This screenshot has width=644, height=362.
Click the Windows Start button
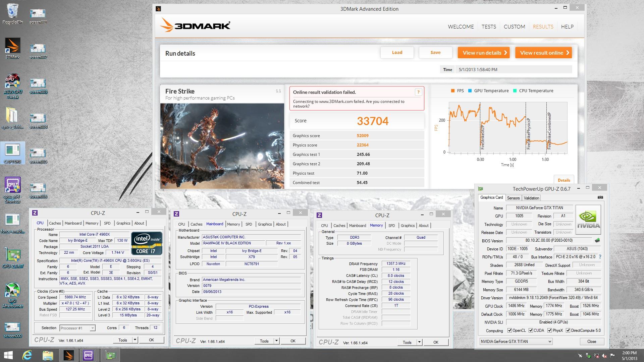pos(8,355)
